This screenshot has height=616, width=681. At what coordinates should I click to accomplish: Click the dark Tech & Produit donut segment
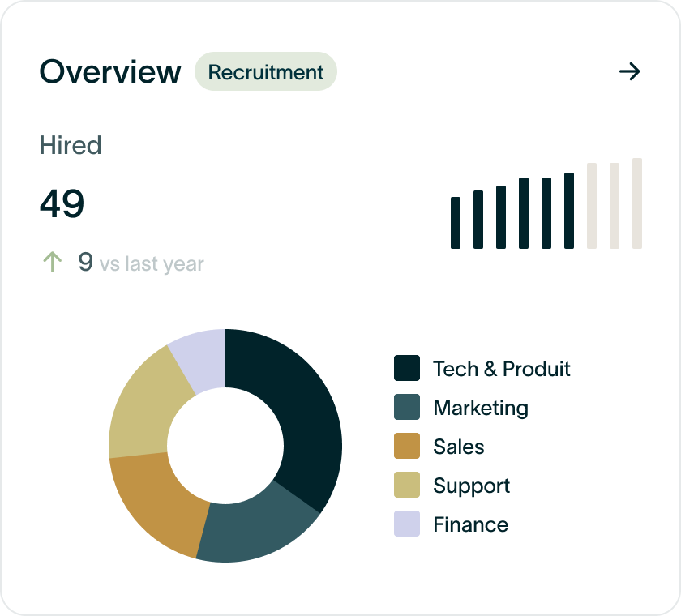click(x=302, y=413)
